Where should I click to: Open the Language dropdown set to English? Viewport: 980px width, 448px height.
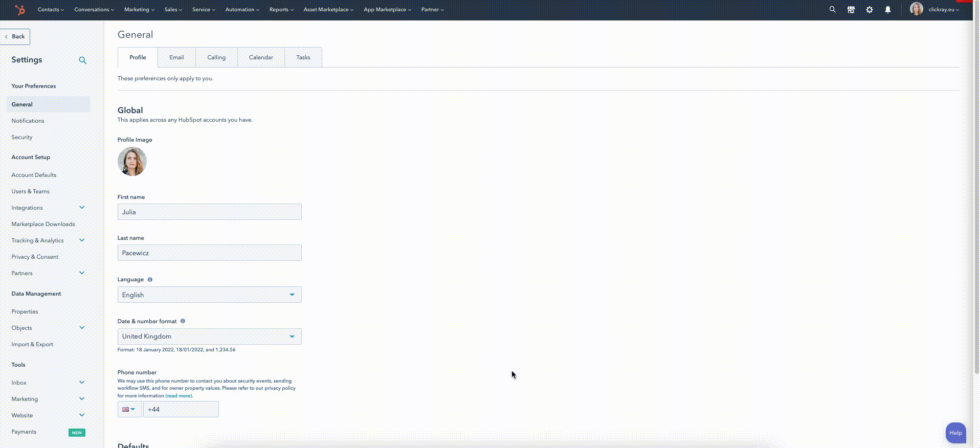click(x=209, y=295)
